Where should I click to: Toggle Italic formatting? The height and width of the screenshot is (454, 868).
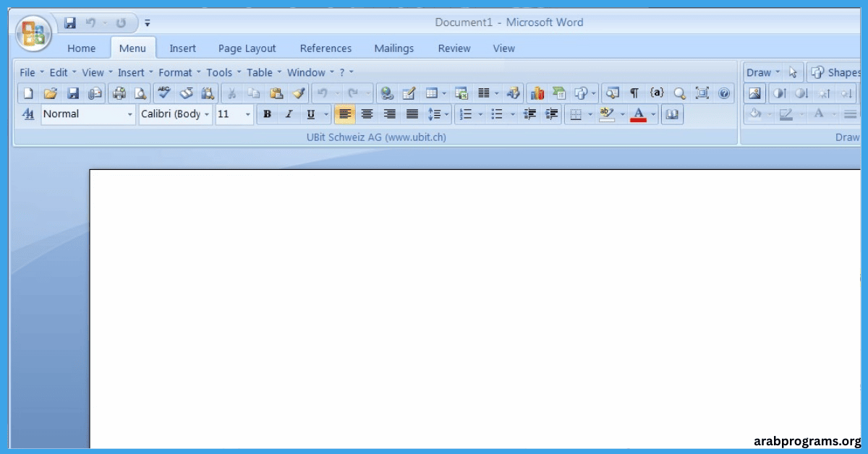[x=289, y=114]
